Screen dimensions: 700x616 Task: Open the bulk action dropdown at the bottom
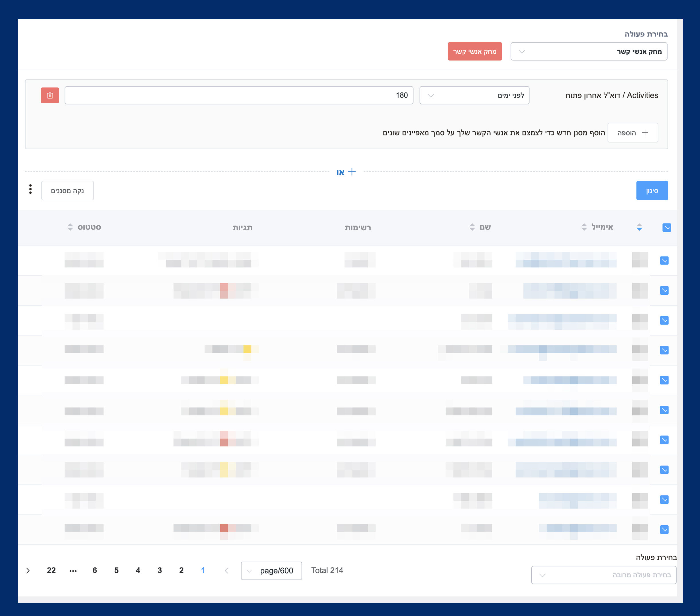(603, 575)
